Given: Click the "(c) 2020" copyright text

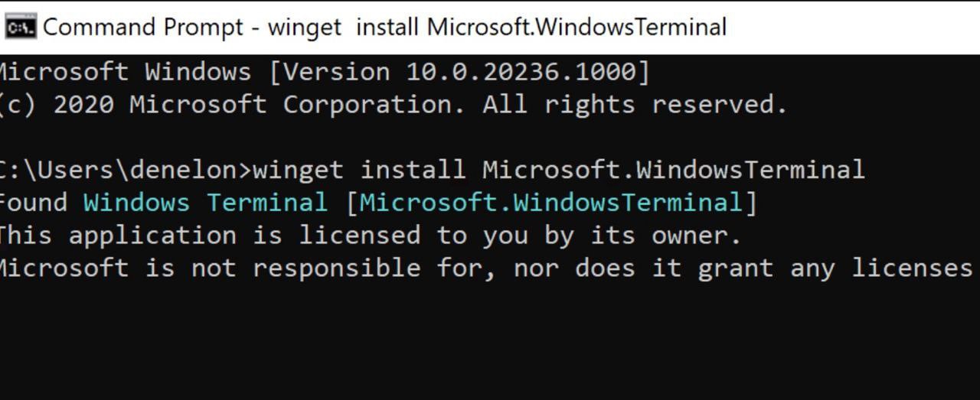Looking at the screenshot, I should 57,104.
